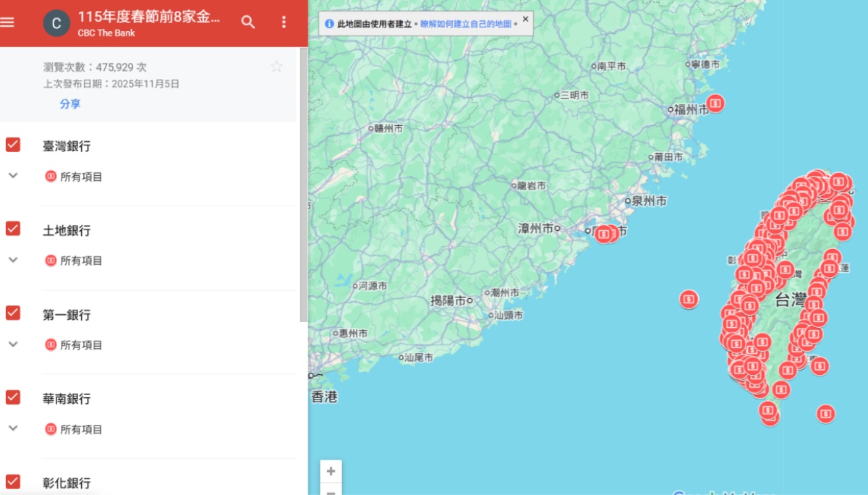This screenshot has width=868, height=495.
Task: Close the map info banner
Action: click(525, 19)
